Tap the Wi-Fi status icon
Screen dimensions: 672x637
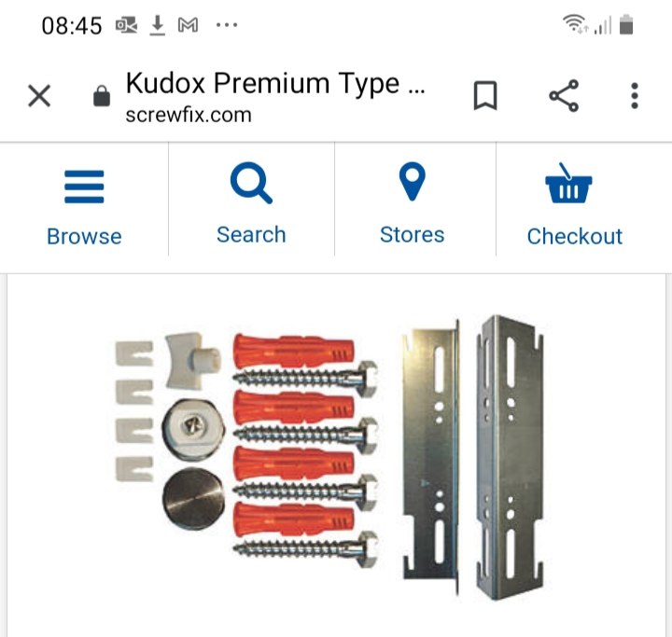point(575,23)
